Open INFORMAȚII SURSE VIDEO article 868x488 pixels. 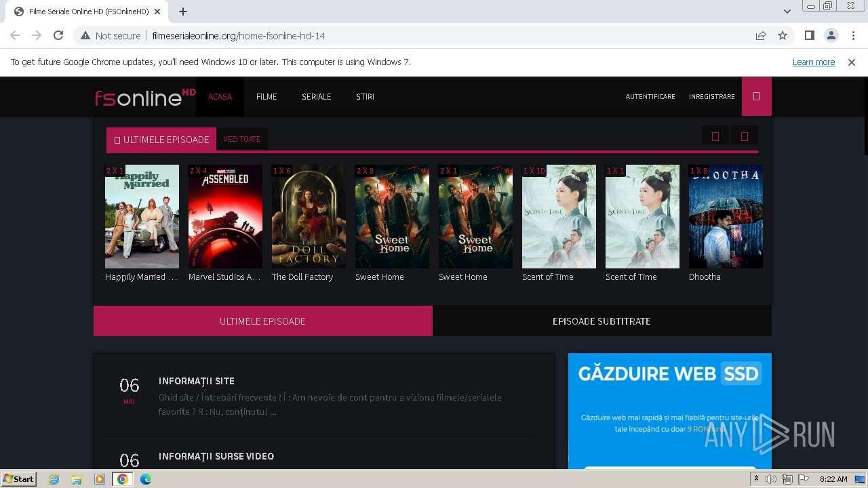[x=216, y=456]
